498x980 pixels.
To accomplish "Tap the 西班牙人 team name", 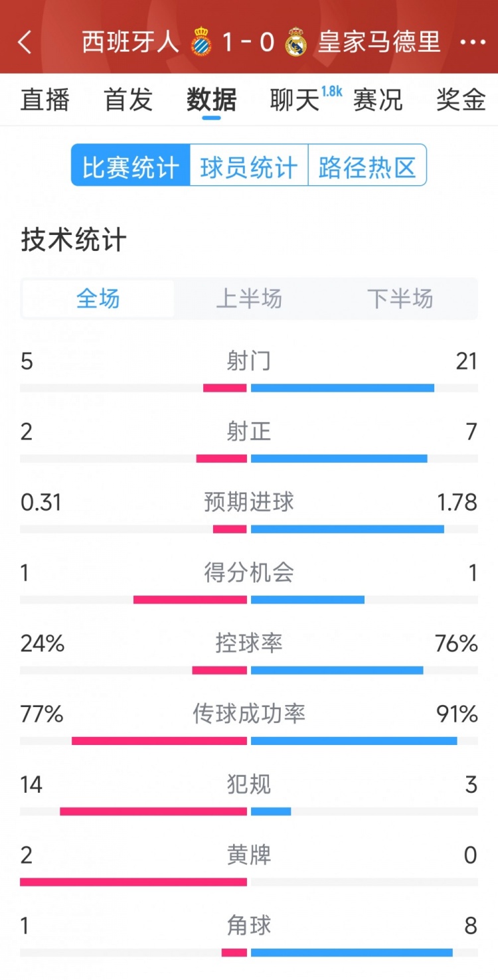I will coord(131,42).
